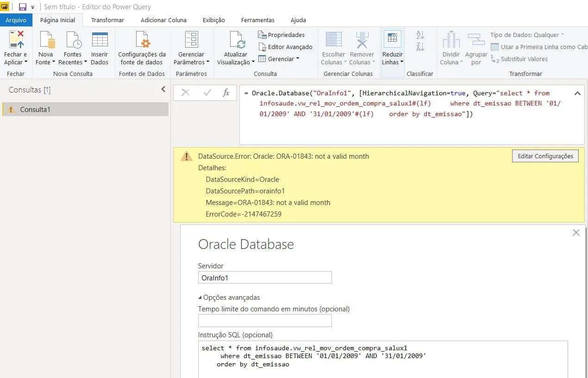588x378 pixels.
Task: Click the Servidor input field
Action: point(264,278)
